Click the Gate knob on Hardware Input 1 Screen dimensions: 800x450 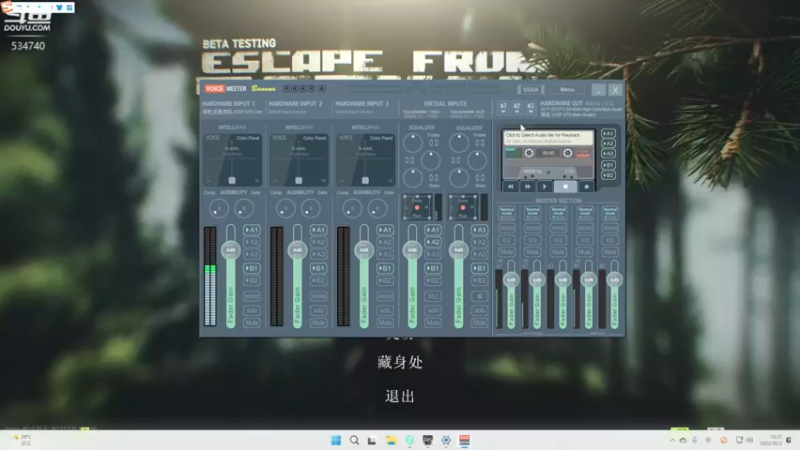(244, 208)
